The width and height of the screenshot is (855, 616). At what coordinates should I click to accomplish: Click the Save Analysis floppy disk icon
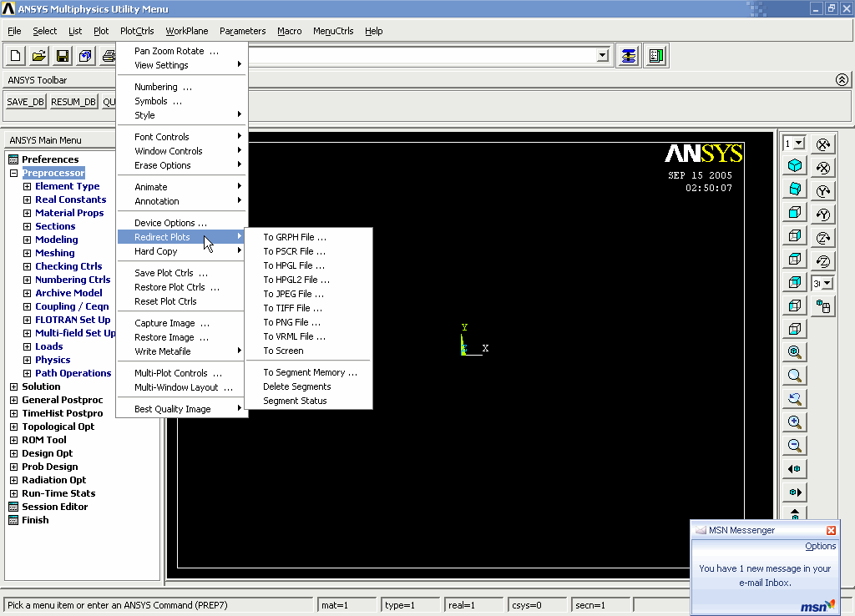(63, 56)
